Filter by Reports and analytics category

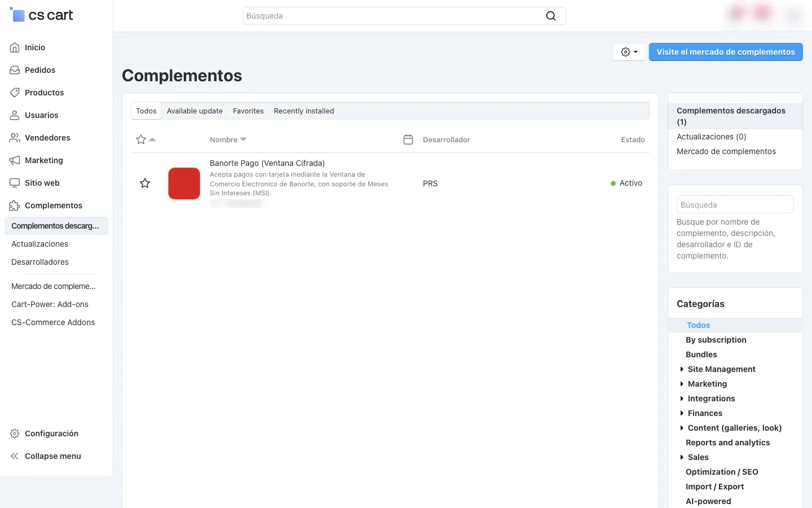click(728, 443)
